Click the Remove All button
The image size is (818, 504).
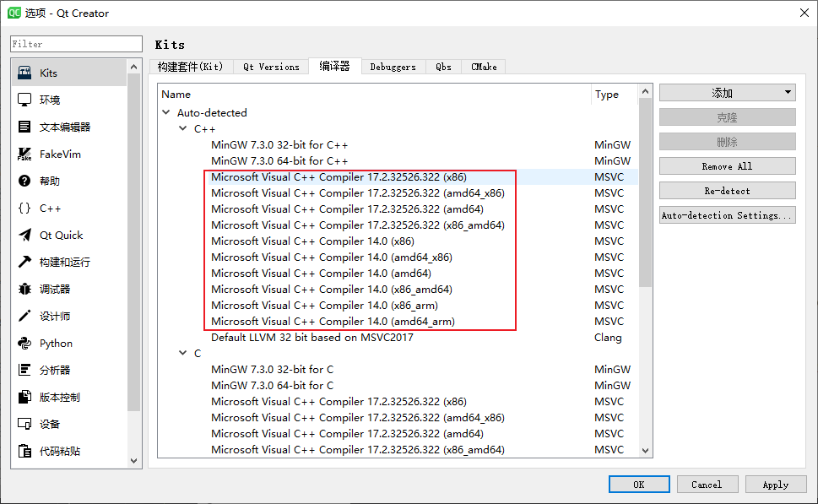click(x=727, y=166)
